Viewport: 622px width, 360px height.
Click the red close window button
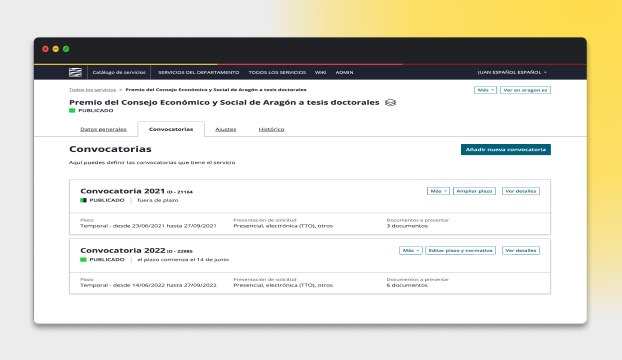click(45, 49)
